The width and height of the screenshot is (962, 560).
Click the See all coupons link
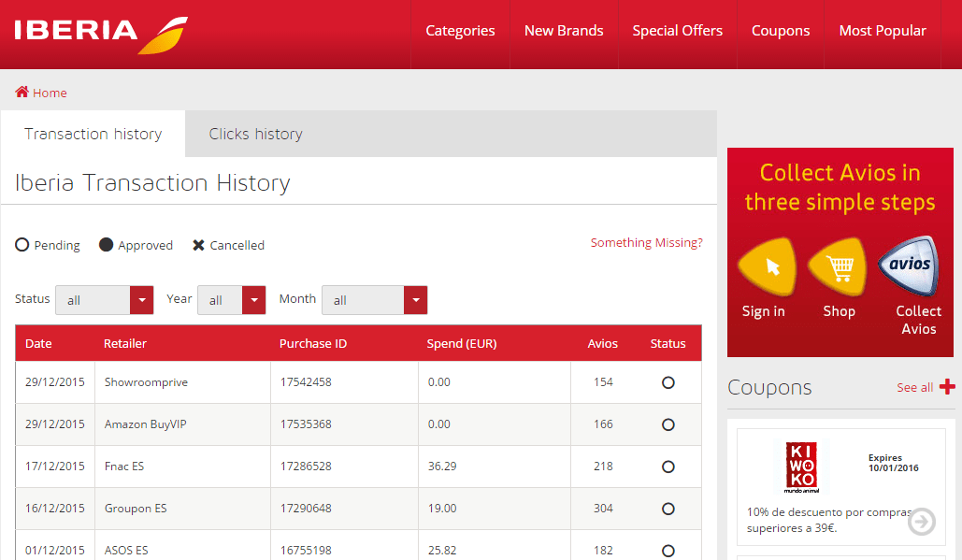tap(914, 387)
